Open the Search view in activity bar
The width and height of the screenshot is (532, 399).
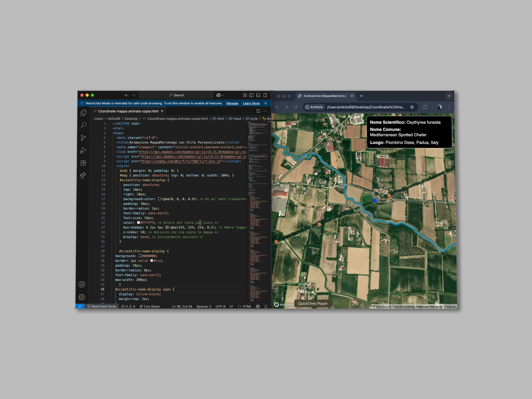84,125
